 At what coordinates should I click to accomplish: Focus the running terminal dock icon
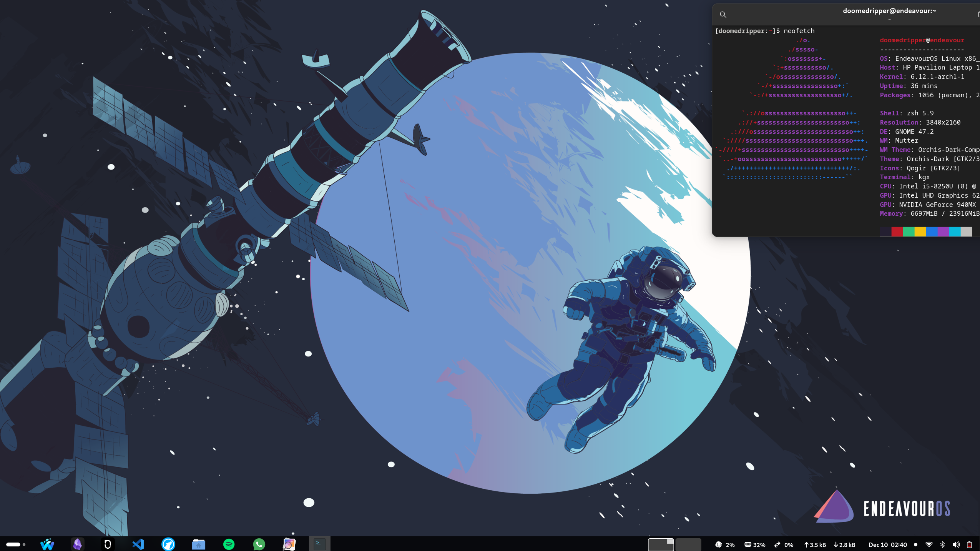pos(319,544)
